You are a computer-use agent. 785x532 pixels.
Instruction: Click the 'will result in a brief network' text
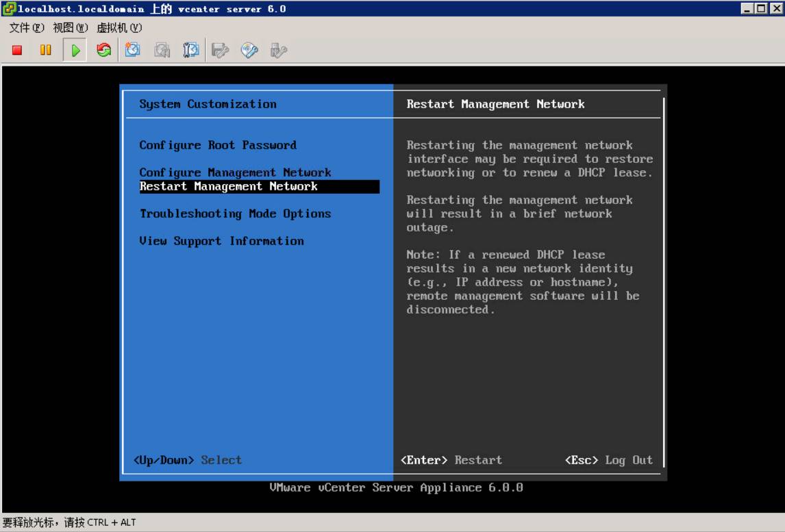(x=509, y=214)
